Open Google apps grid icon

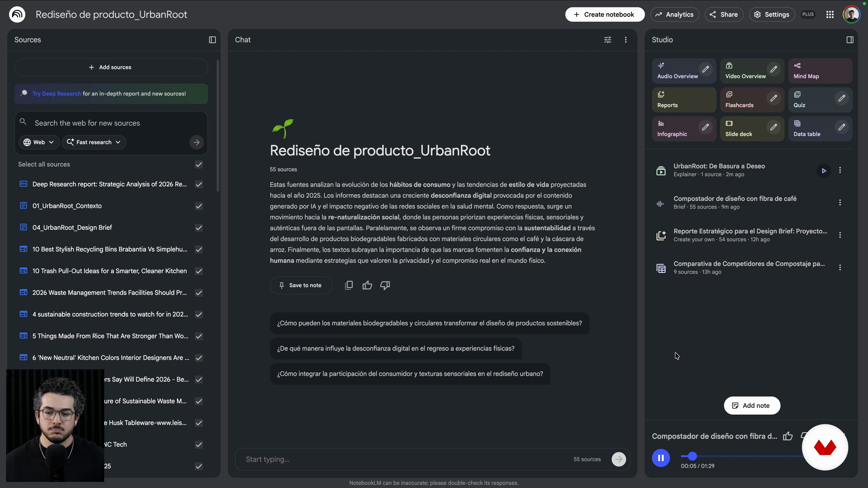click(x=830, y=14)
